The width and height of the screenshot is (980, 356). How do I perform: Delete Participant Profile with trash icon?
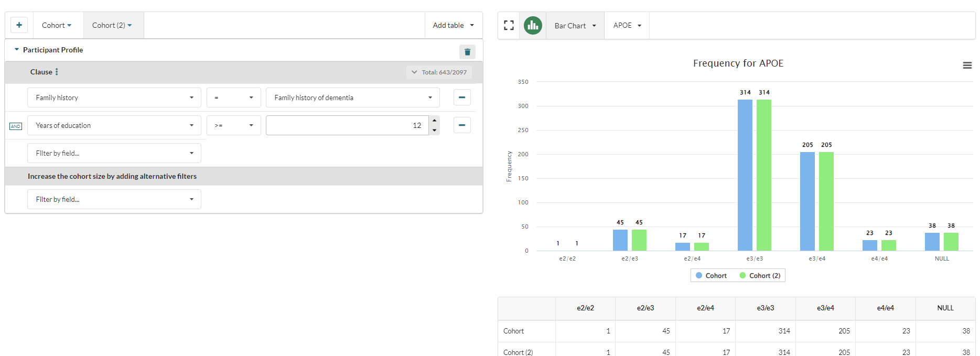[x=467, y=52]
